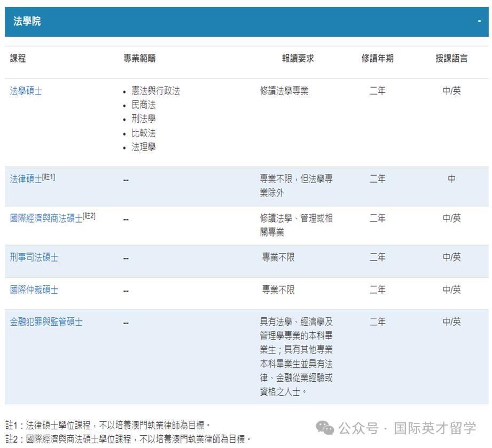Open the 刑事司法碩士 course link
The image size is (492, 448).
(34, 257)
